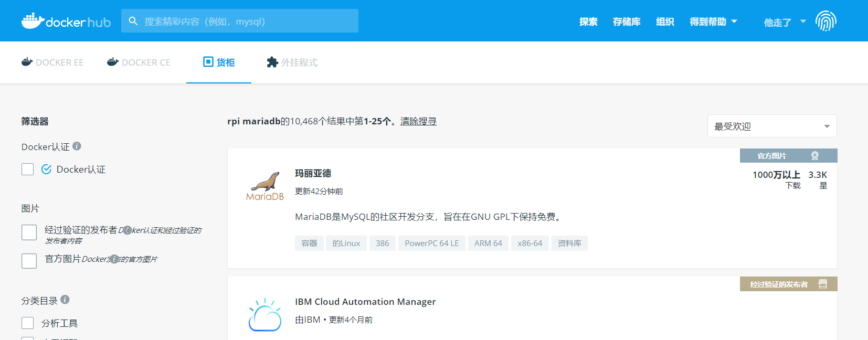868x340 pixels.
Task: Open 组织 in top navigation
Action: pyautogui.click(x=665, y=22)
